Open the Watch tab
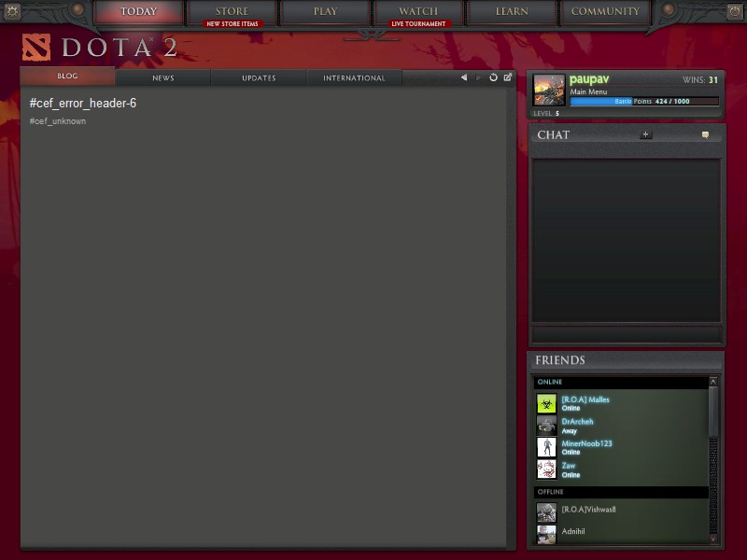The height and width of the screenshot is (560, 747). [418, 12]
